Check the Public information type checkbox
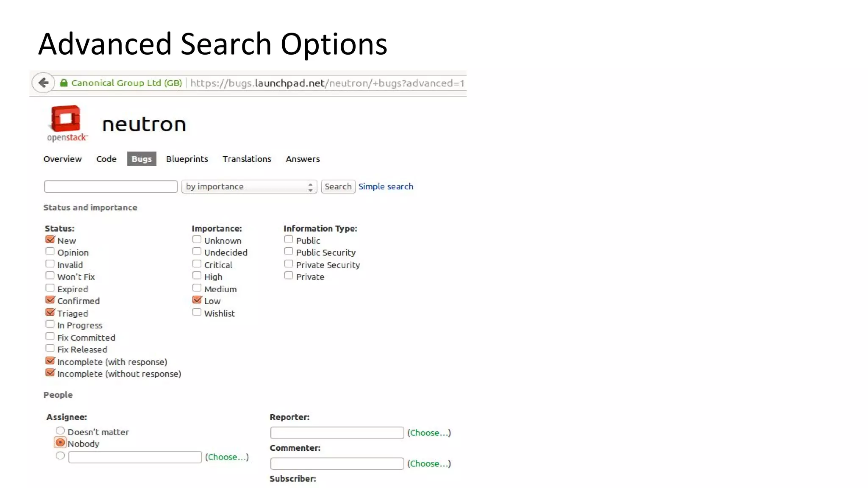The image size is (868, 488). [289, 239]
